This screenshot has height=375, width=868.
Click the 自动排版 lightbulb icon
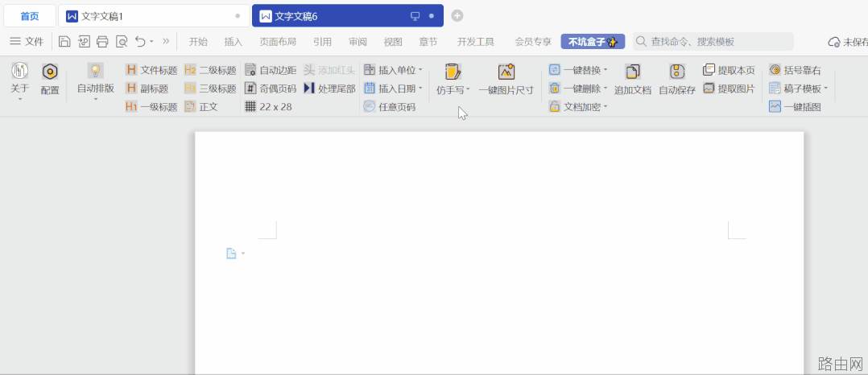coord(95,71)
